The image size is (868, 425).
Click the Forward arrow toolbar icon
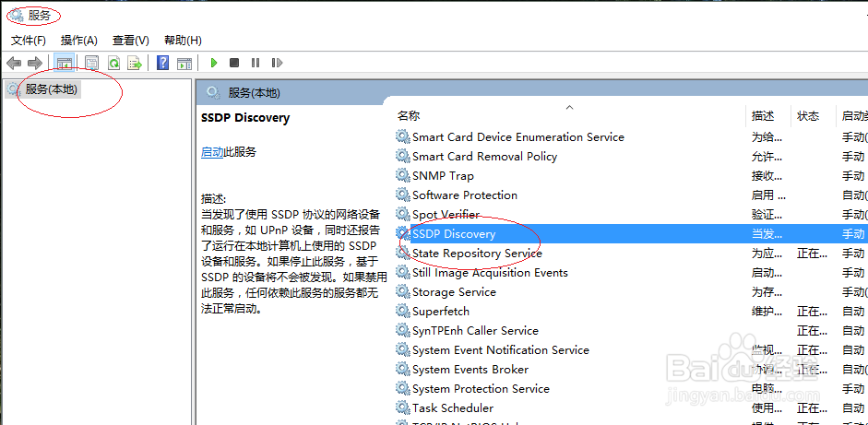click(35, 63)
